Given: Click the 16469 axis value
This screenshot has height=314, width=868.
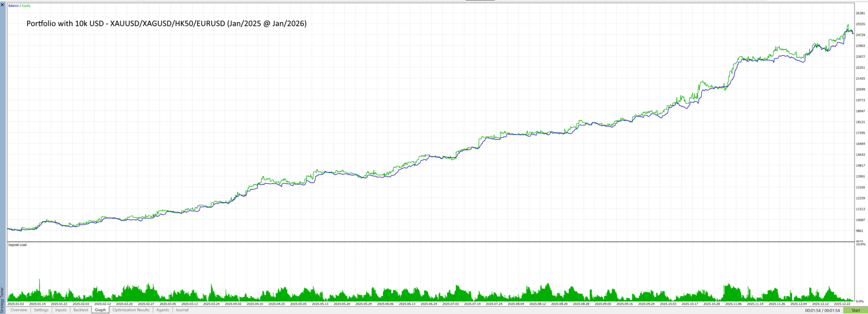Looking at the screenshot, I should (x=860, y=144).
